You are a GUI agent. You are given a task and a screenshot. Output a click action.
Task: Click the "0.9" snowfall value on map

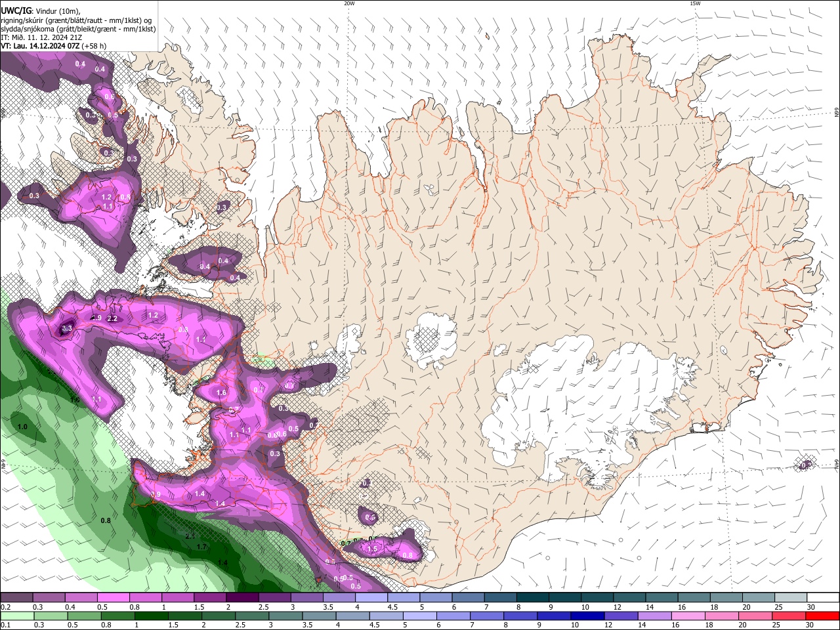pos(156,495)
